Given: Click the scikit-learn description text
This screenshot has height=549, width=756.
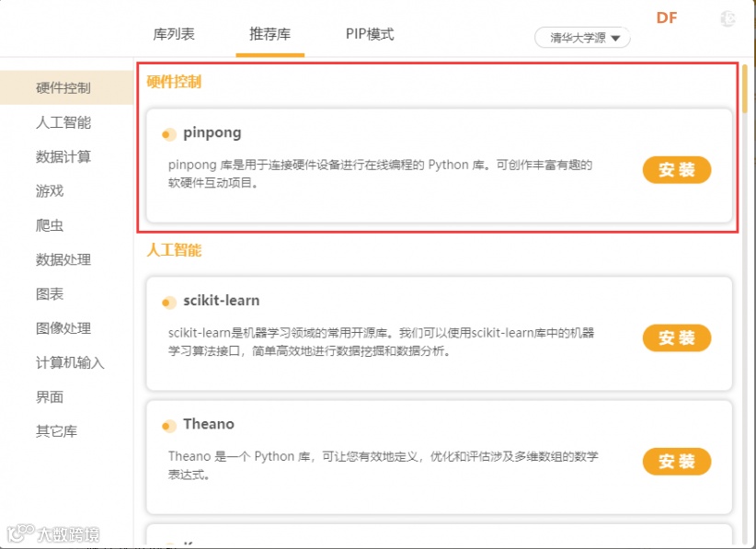Looking at the screenshot, I should (x=381, y=342).
